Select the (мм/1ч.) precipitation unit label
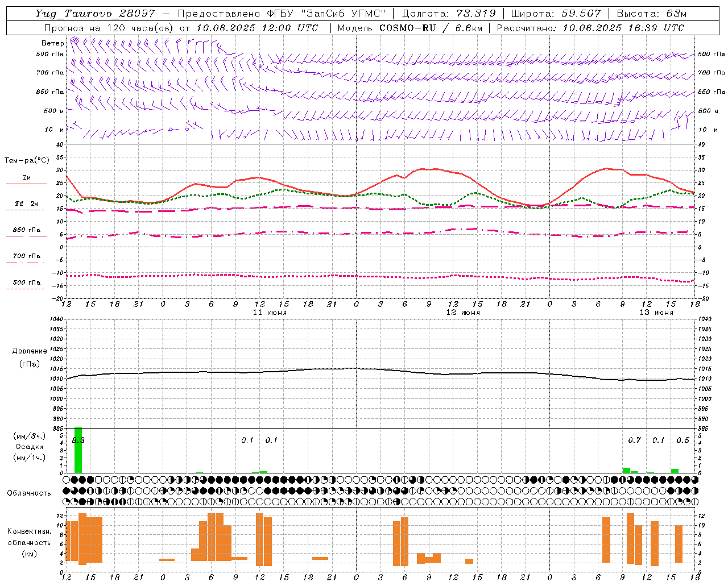The width and height of the screenshot is (728, 582). tap(29, 458)
